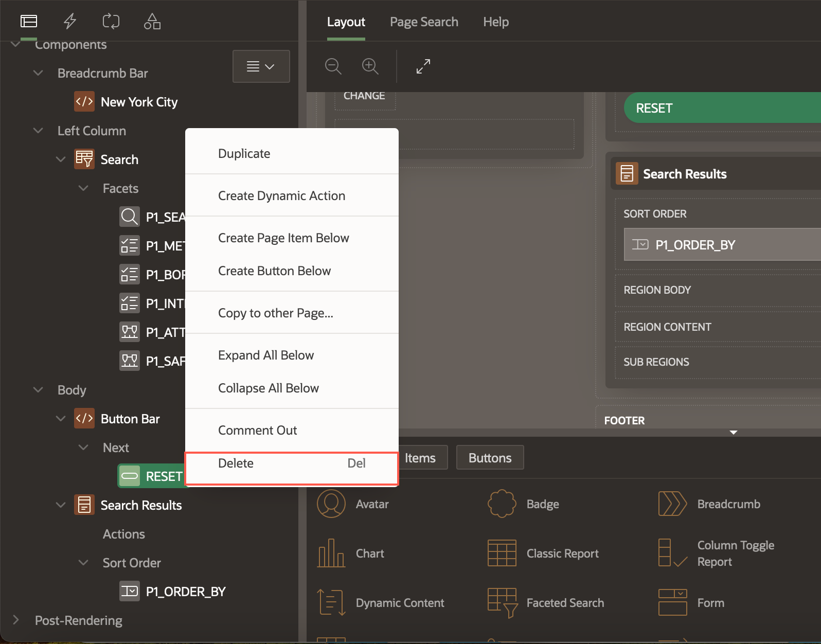The width and height of the screenshot is (821, 644).
Task: Switch to the Help tab
Action: coord(496,22)
